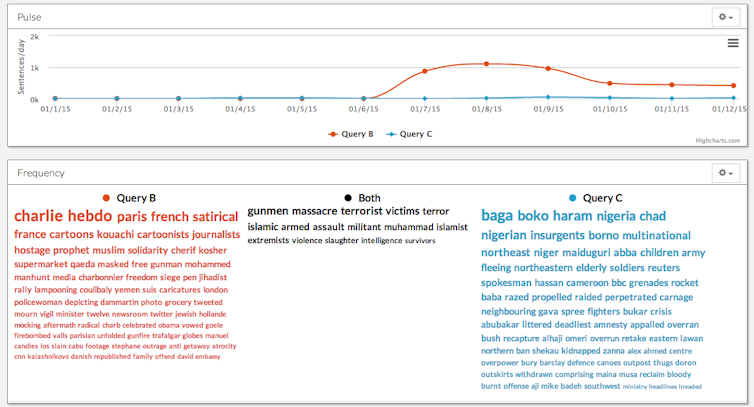The width and height of the screenshot is (754, 407).
Task: Click the word 'cameroon' in Query C cloud
Action: (587, 283)
